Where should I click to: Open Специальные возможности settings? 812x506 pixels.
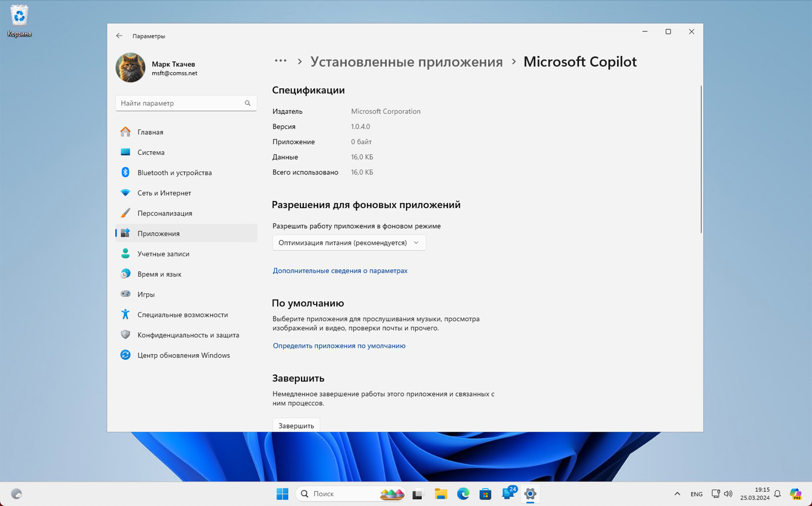pyautogui.click(x=186, y=314)
